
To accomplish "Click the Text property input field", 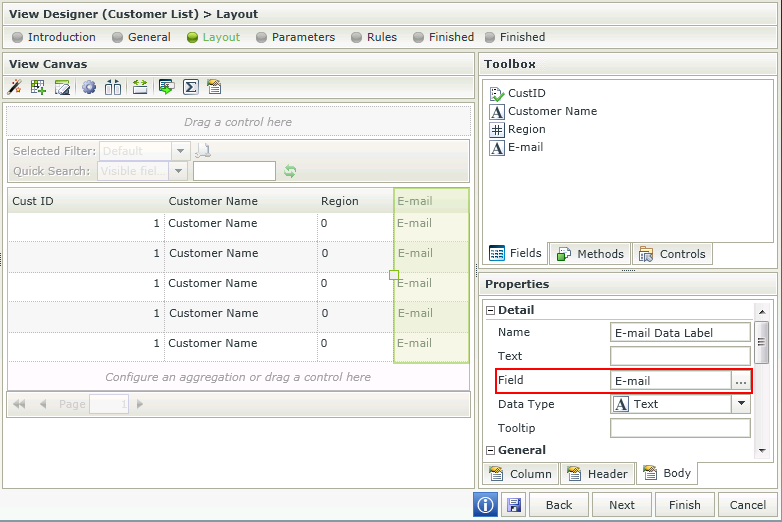I will [680, 356].
